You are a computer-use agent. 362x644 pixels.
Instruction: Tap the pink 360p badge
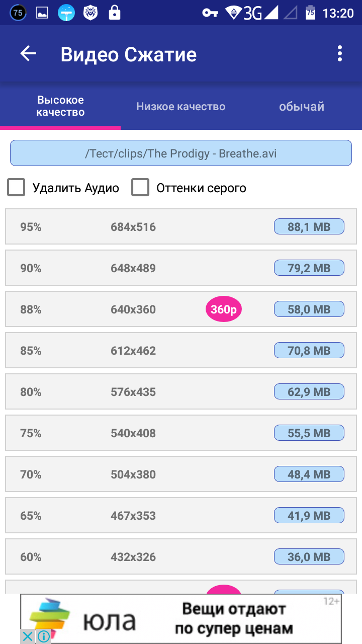click(224, 309)
